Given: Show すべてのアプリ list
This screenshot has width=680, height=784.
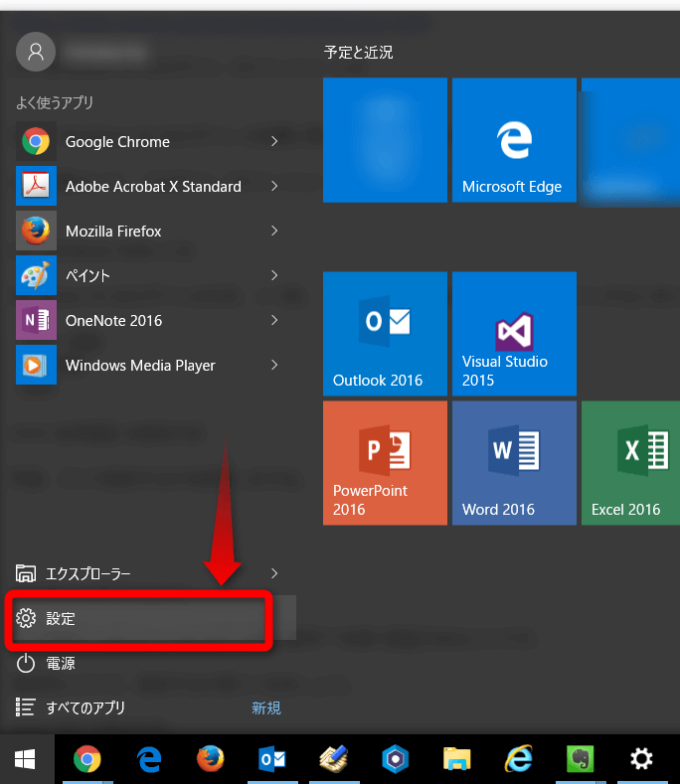Looking at the screenshot, I should (x=85, y=707).
